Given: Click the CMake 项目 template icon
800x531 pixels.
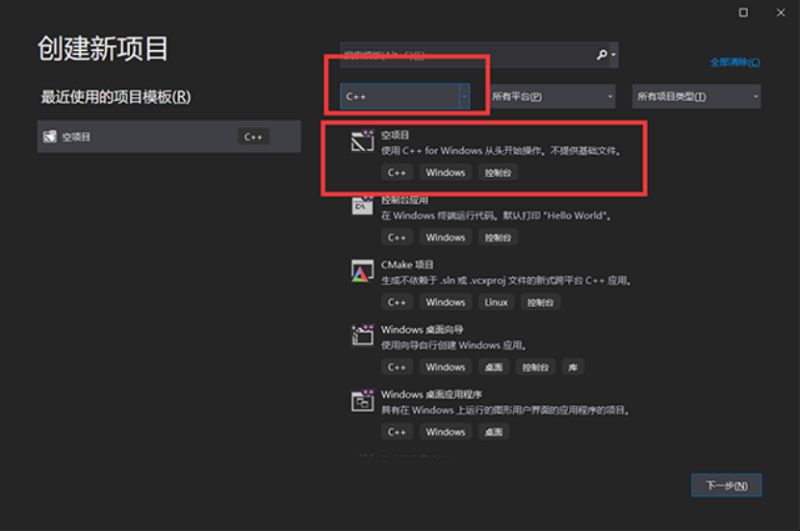Looking at the screenshot, I should pyautogui.click(x=361, y=271).
